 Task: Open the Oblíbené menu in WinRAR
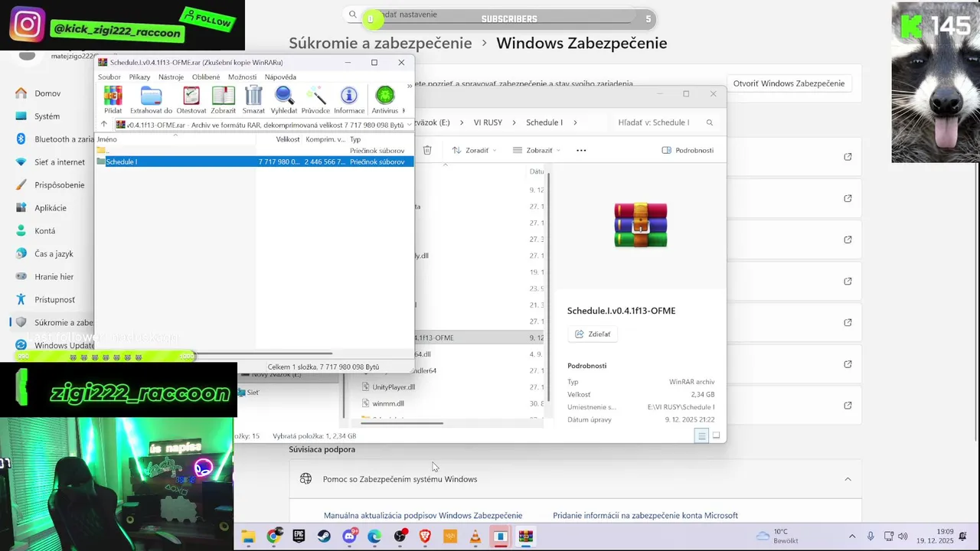click(x=206, y=77)
